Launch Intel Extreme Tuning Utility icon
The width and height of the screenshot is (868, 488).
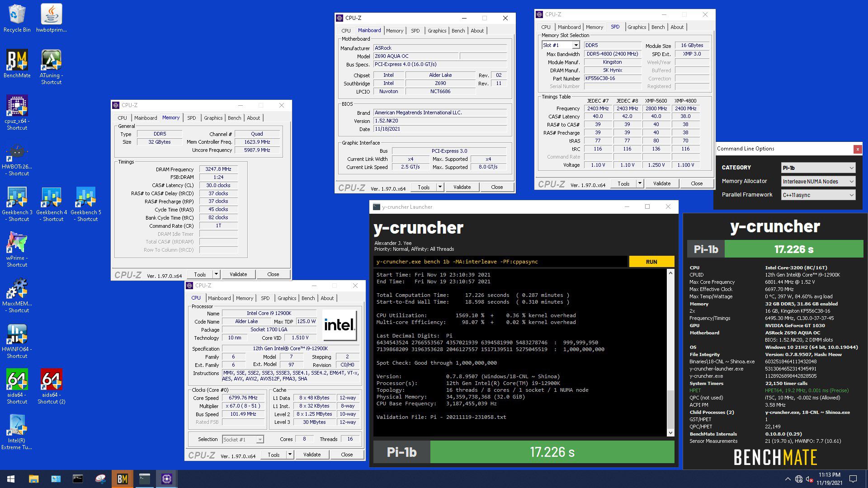click(x=17, y=432)
